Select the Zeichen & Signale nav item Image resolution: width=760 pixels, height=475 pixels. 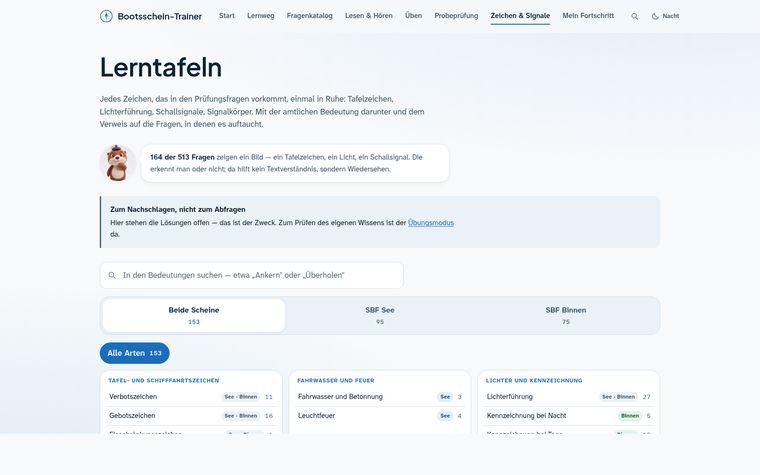click(x=520, y=16)
